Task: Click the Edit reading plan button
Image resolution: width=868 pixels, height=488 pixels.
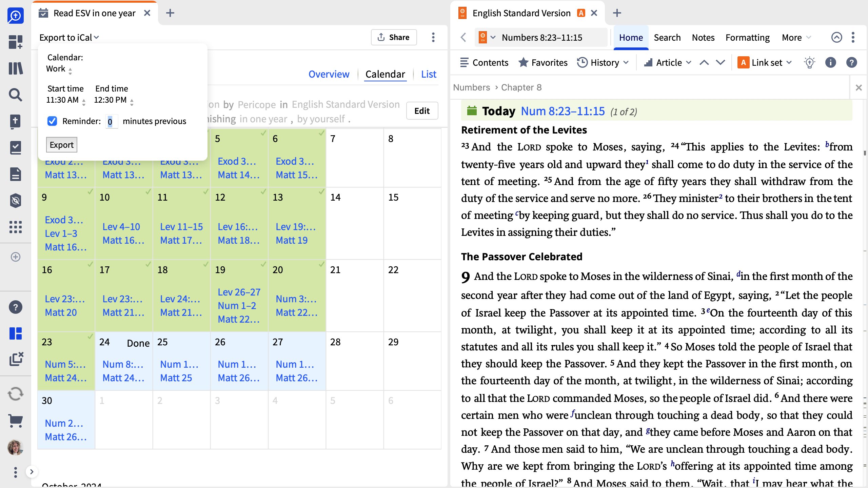Action: (x=422, y=111)
